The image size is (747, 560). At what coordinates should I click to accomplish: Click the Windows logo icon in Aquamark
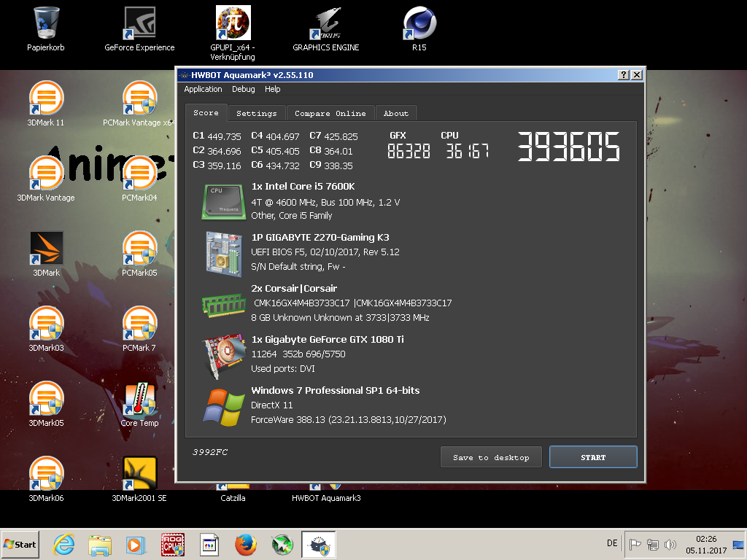pyautogui.click(x=223, y=407)
